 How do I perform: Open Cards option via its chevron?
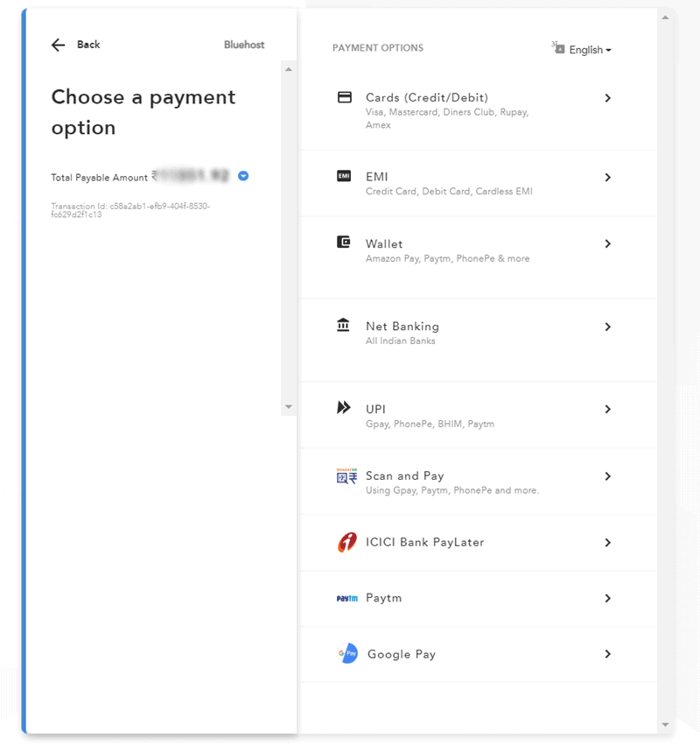pyautogui.click(x=608, y=98)
